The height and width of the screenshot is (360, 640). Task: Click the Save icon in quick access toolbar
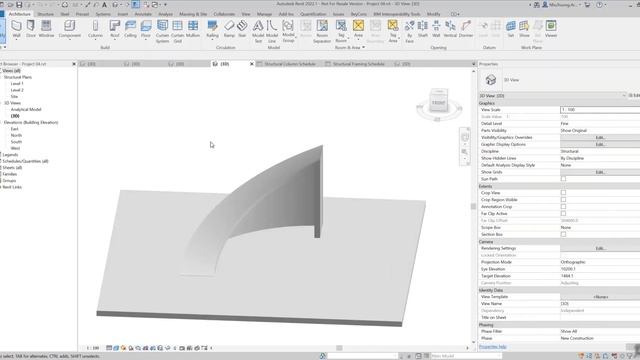tap(19, 5)
